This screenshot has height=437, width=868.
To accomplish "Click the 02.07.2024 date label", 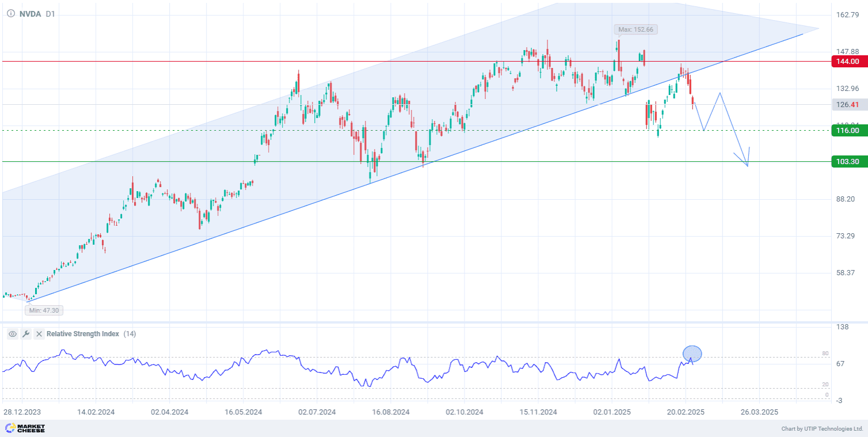I will (x=317, y=412).
